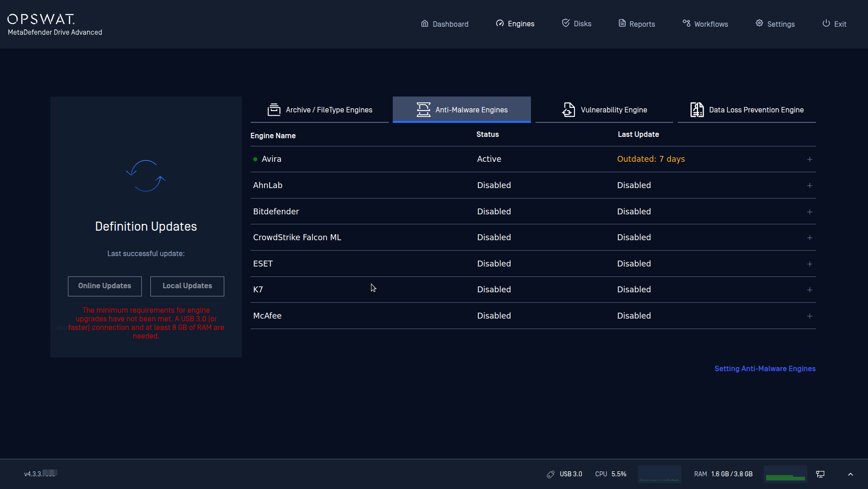
Task: Click the Anti-Malware Engines tab icon
Action: point(424,110)
